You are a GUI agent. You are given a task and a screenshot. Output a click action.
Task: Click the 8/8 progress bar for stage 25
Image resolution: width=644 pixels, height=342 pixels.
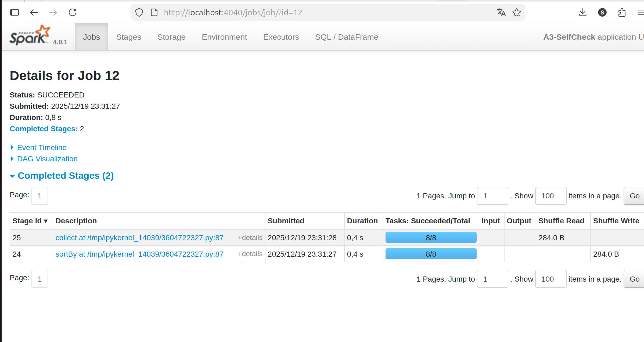(431, 238)
